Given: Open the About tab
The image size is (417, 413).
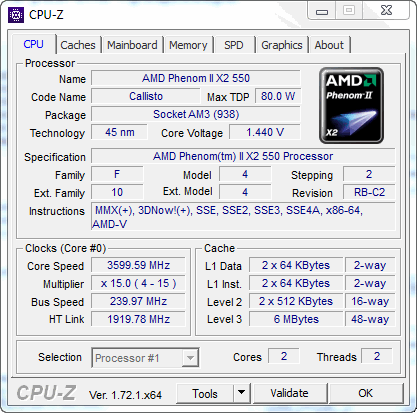Looking at the screenshot, I should (x=329, y=45).
